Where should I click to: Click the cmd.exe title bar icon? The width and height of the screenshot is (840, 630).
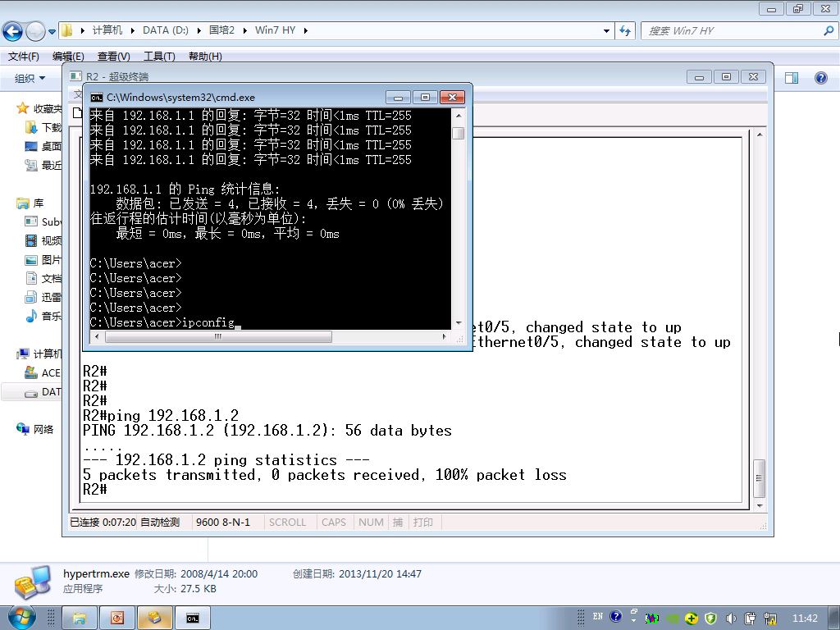pos(97,97)
